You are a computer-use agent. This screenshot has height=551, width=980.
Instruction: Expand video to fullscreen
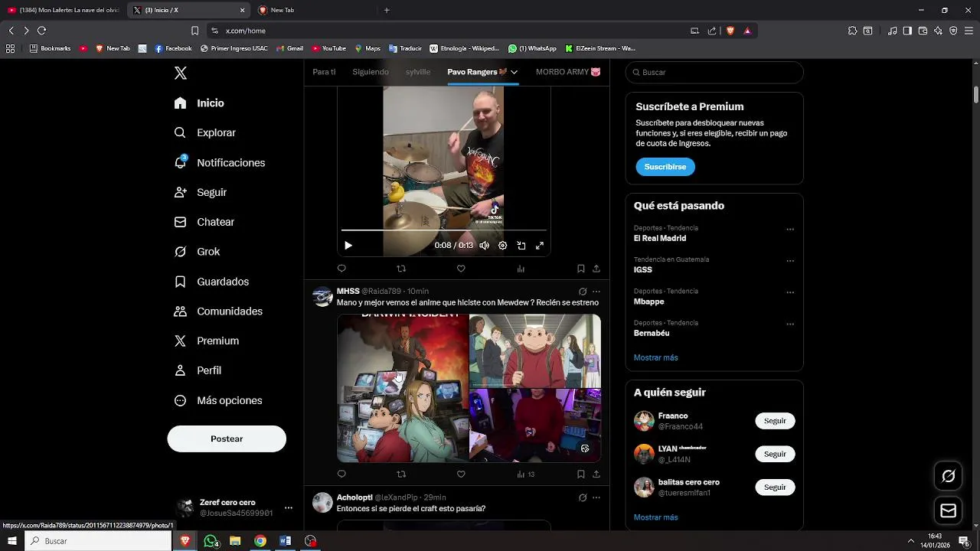pos(540,246)
